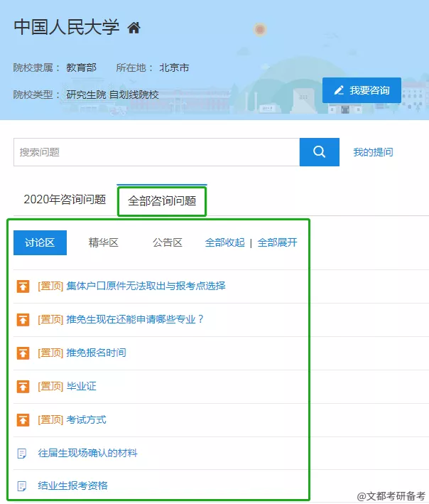Open question 往届生现场确认的材料
The width and height of the screenshot is (429, 504).
87,453
